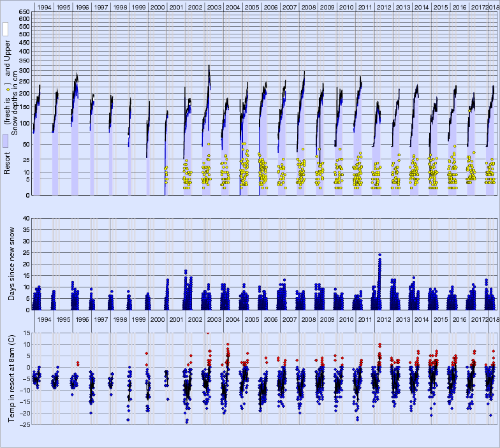Click the 1996 snow depth peak
This screenshot has width=500, height=448.
(77, 74)
